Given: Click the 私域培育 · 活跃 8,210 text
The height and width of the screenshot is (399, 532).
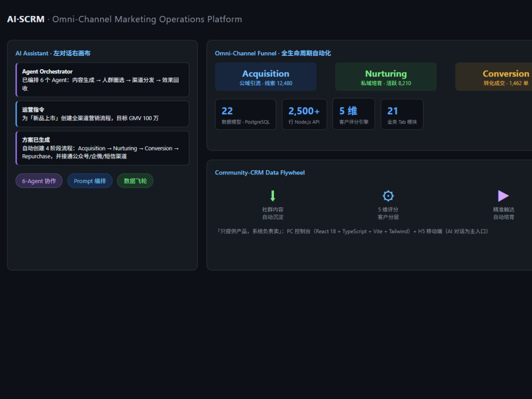Looking at the screenshot, I should pos(386,84).
